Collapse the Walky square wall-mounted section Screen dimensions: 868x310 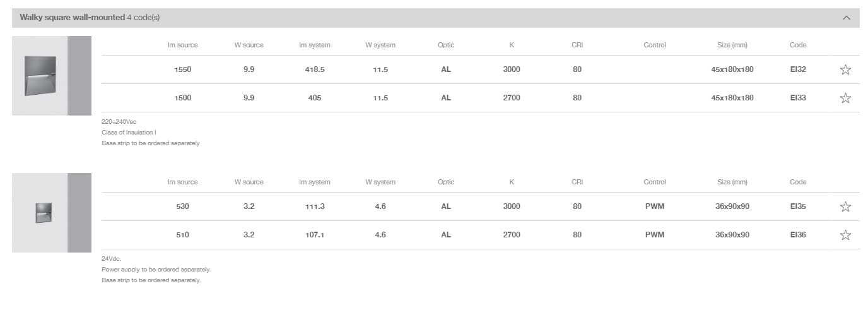pos(847,18)
